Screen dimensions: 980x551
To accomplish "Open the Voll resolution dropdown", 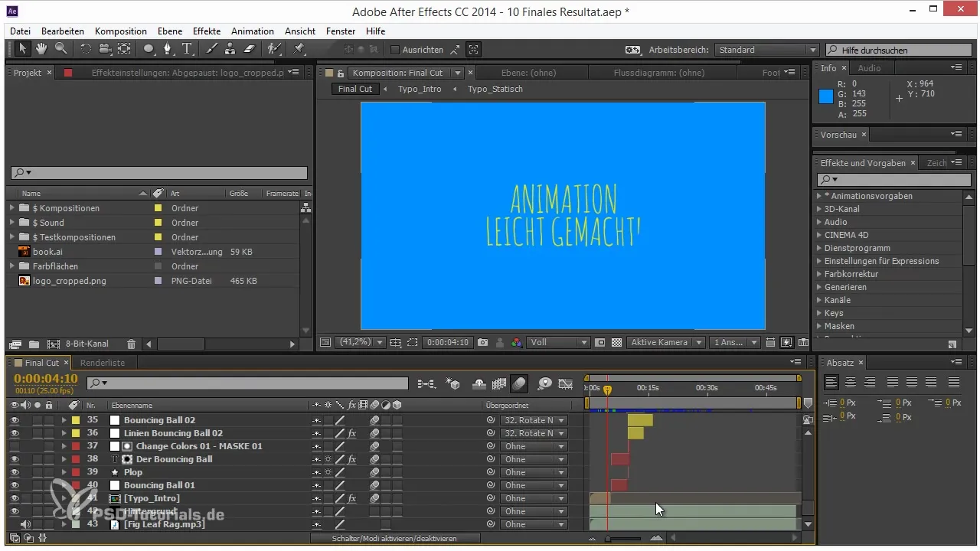I will click(558, 342).
